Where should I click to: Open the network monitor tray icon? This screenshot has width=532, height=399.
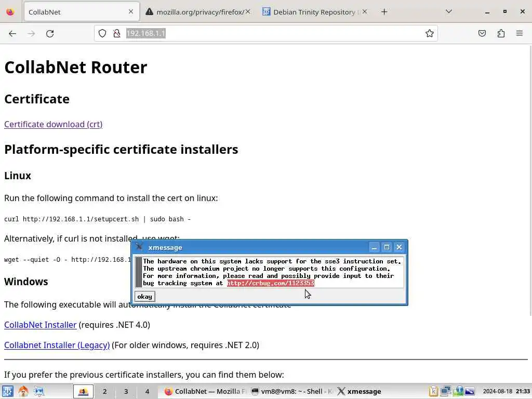pyautogui.click(x=445, y=391)
